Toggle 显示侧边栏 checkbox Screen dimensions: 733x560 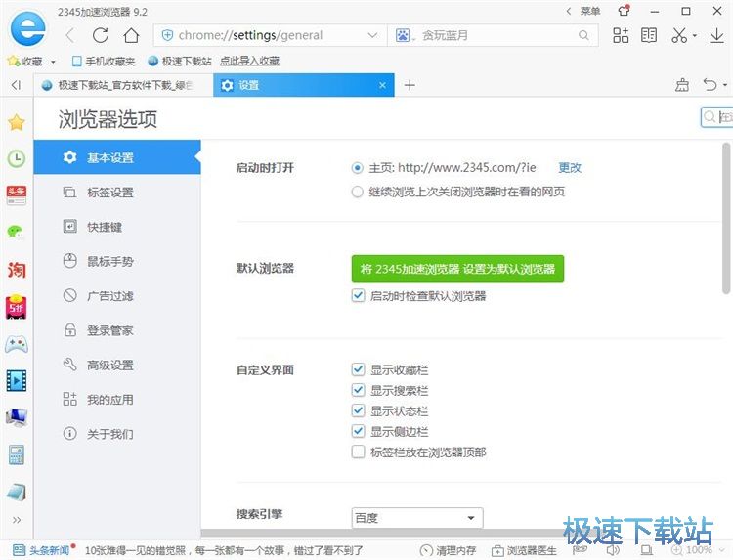(358, 431)
